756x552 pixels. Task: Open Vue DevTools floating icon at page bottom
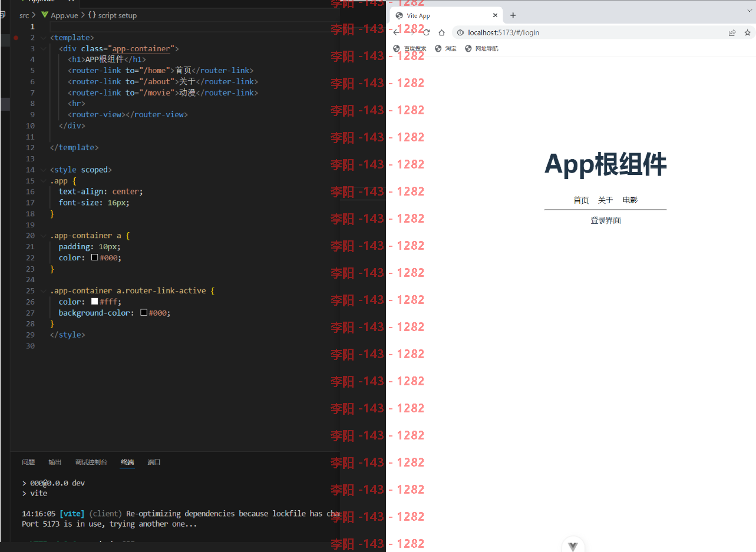[573, 546]
